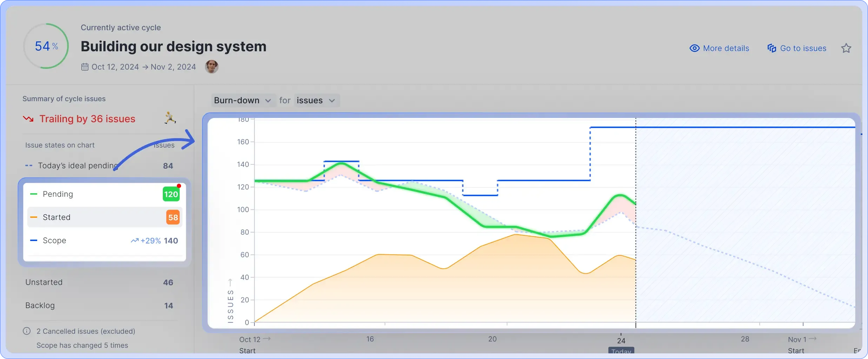This screenshot has width=868, height=359.
Task: Click the red trailing trend arrow icon
Action: (28, 119)
